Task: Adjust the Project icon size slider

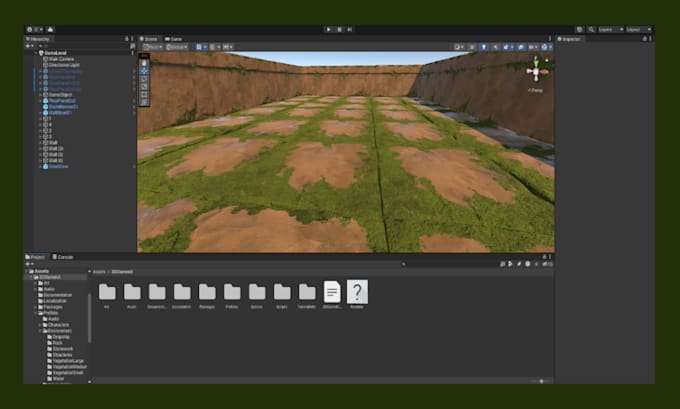Action: point(541,381)
